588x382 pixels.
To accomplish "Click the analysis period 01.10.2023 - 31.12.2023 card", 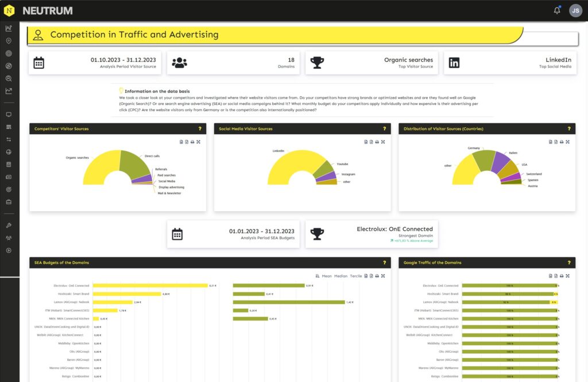I will 95,63.
